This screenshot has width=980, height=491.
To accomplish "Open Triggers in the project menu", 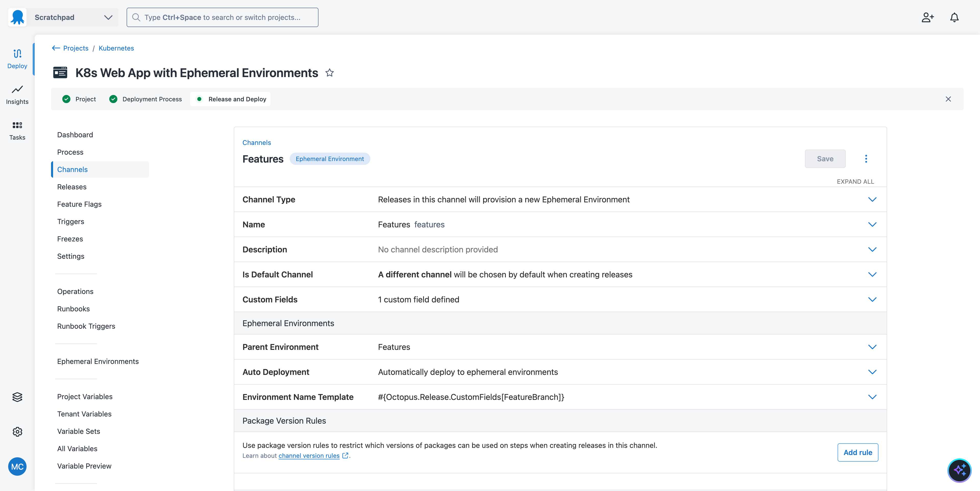I will click(x=70, y=222).
